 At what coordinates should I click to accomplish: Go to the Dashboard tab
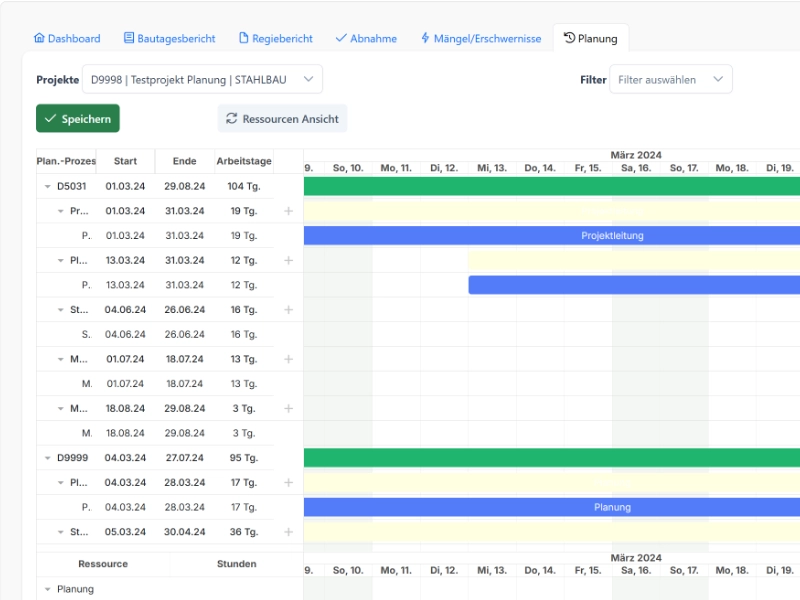click(x=67, y=39)
